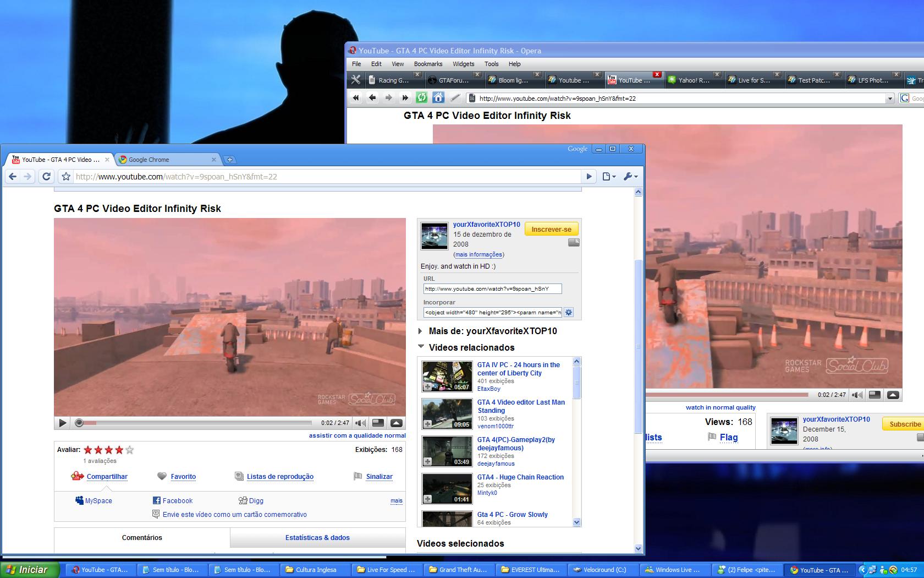The height and width of the screenshot is (578, 924).
Task: Switch to the 'Google Chrome' tab
Action: (168, 160)
